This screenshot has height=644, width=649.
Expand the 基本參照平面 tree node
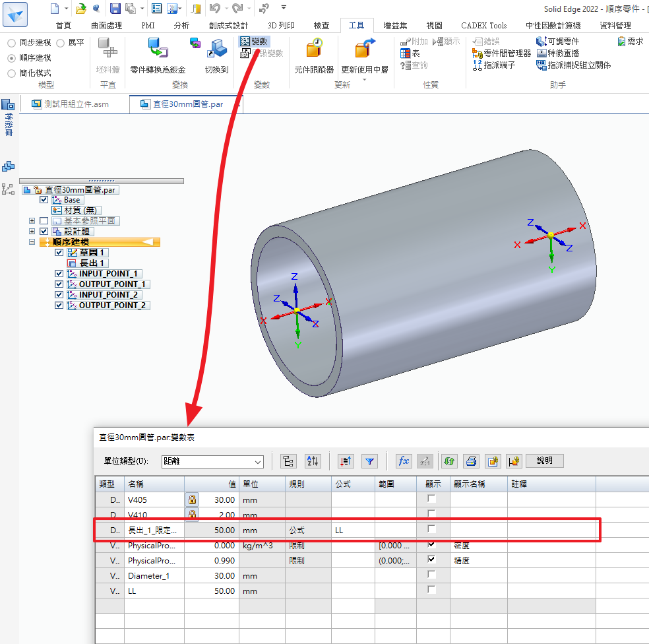(x=32, y=221)
